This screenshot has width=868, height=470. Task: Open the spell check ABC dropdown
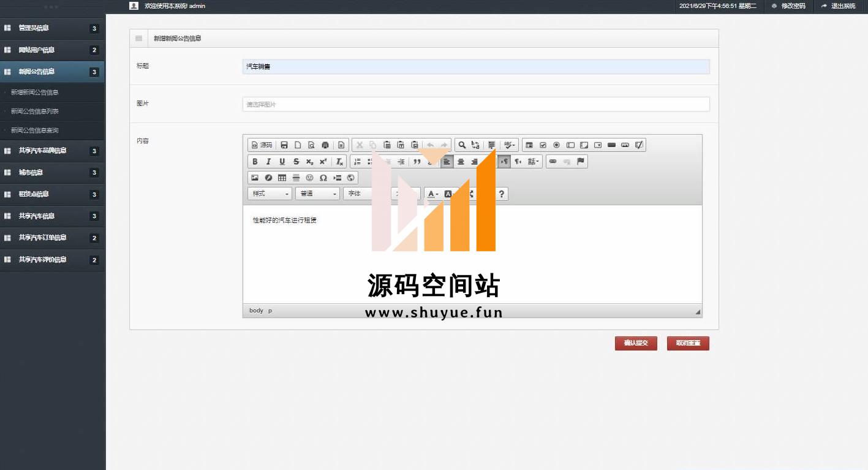coord(510,145)
